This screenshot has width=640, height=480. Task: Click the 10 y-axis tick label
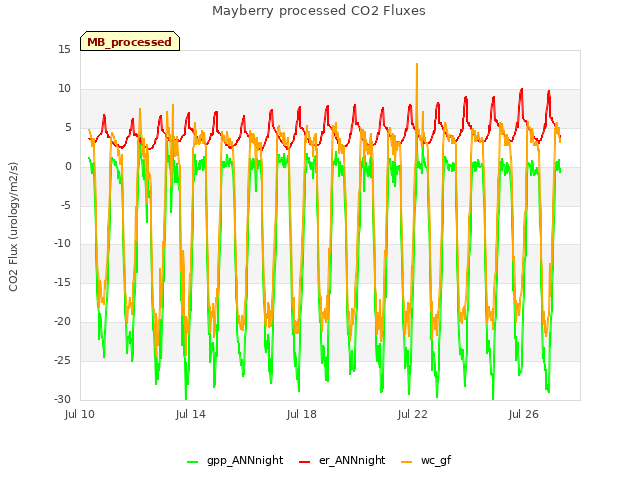coord(64,89)
